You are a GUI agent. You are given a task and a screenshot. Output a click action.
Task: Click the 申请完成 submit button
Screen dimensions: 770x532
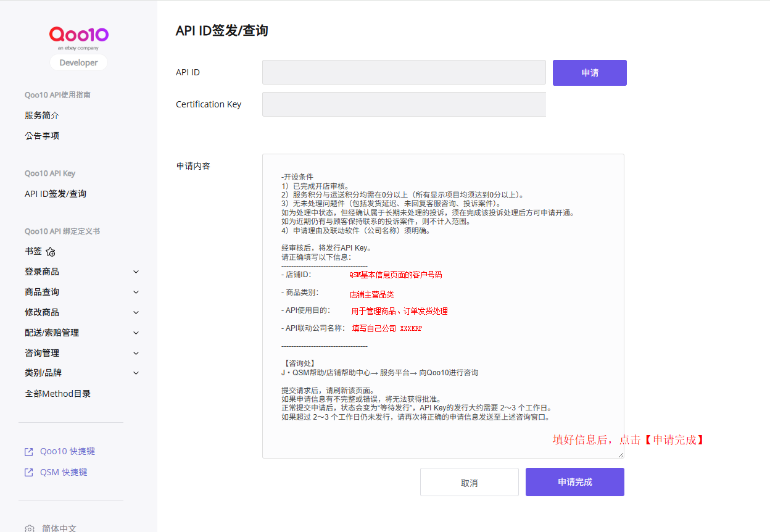pyautogui.click(x=575, y=482)
